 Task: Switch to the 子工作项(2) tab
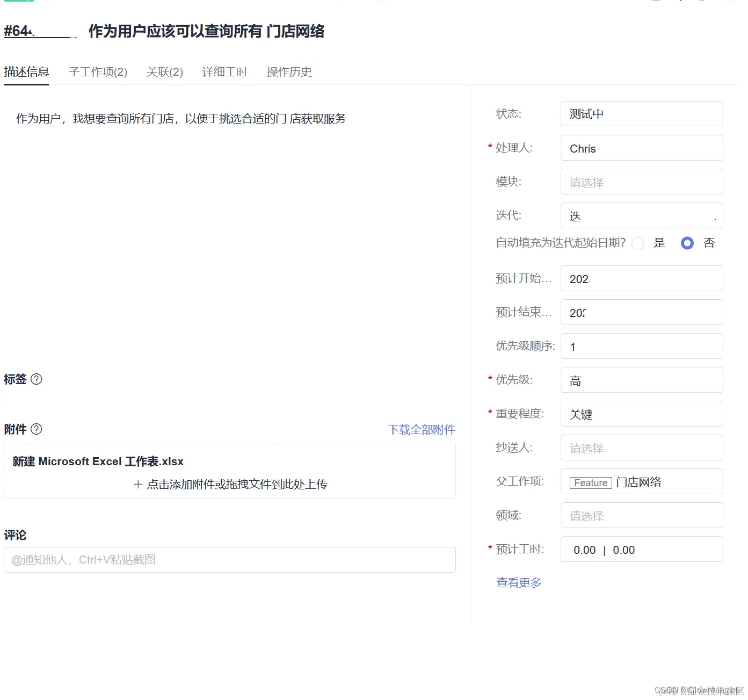(98, 71)
